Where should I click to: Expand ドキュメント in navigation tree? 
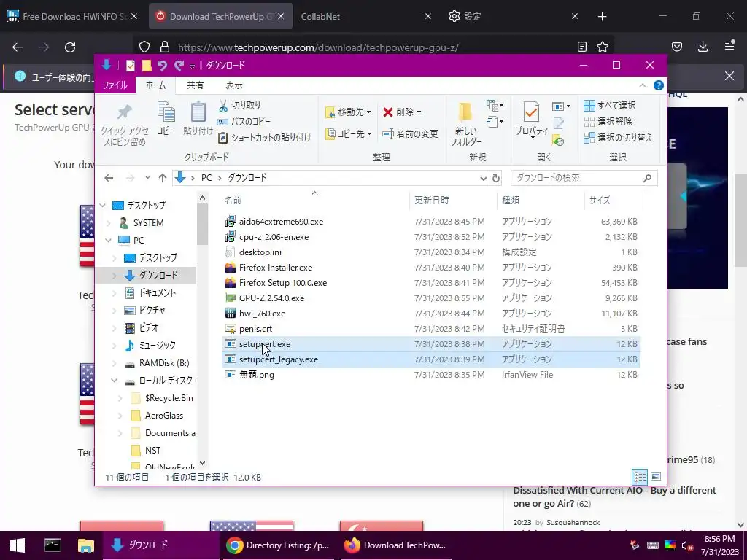coord(115,293)
